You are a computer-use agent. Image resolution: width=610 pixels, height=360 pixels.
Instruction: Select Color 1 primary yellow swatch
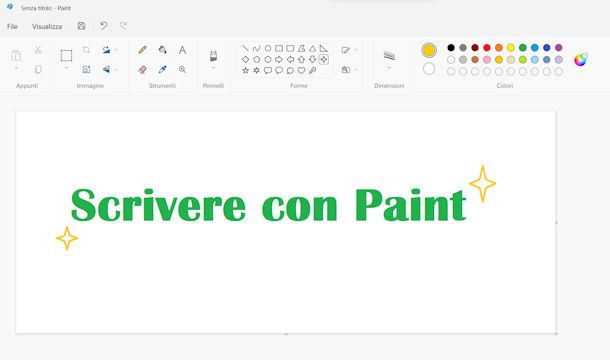[x=429, y=50]
